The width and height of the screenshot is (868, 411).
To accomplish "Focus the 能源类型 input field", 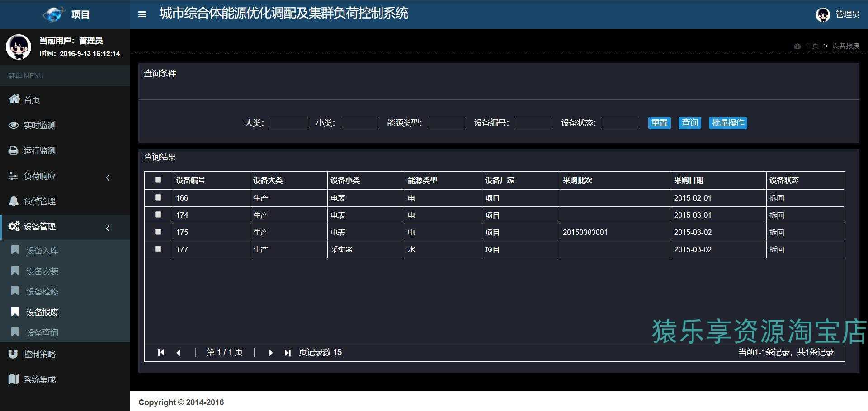I will click(x=446, y=123).
